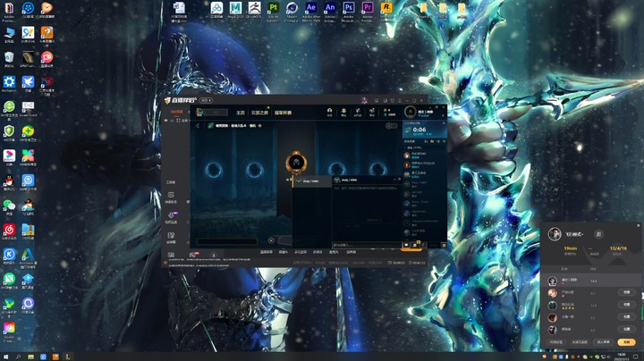644x361 pixels.
Task: Select the This PC desktop icon
Action: [x=9, y=33]
